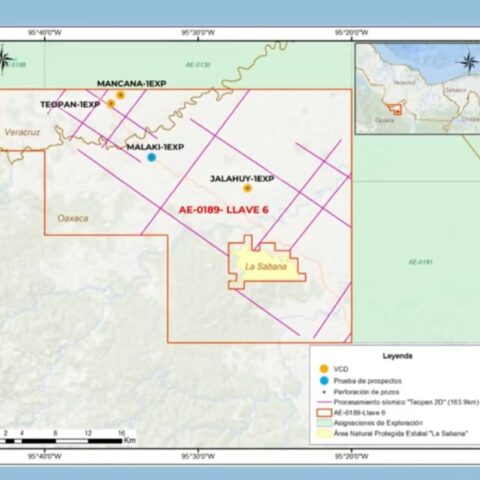Click the compass rose in the inset map
The width and height of the screenshot is (480, 480).
pyautogui.click(x=468, y=62)
